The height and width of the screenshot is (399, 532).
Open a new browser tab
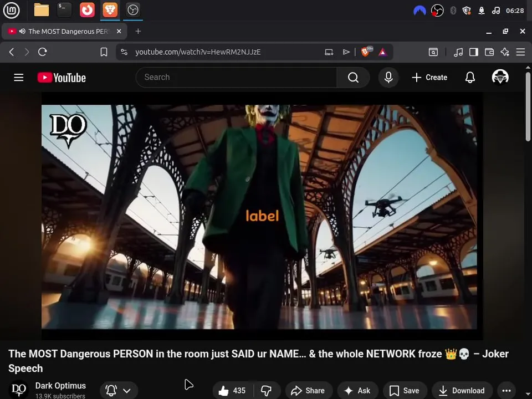(138, 31)
